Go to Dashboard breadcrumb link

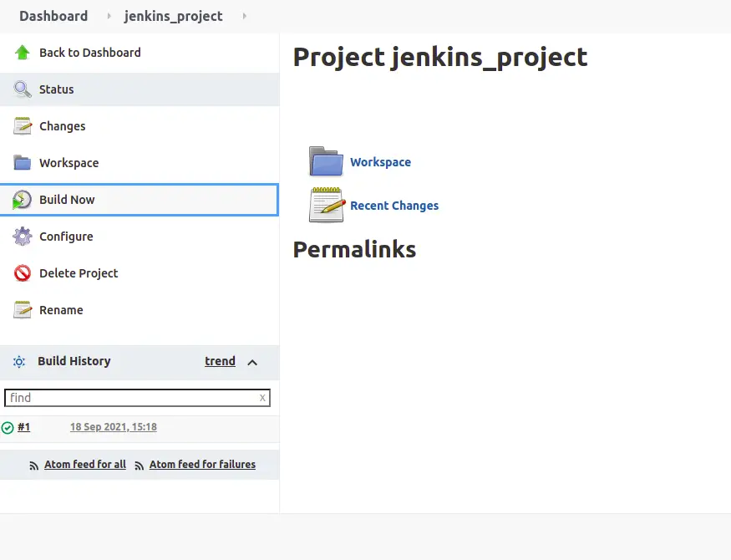[53, 16]
